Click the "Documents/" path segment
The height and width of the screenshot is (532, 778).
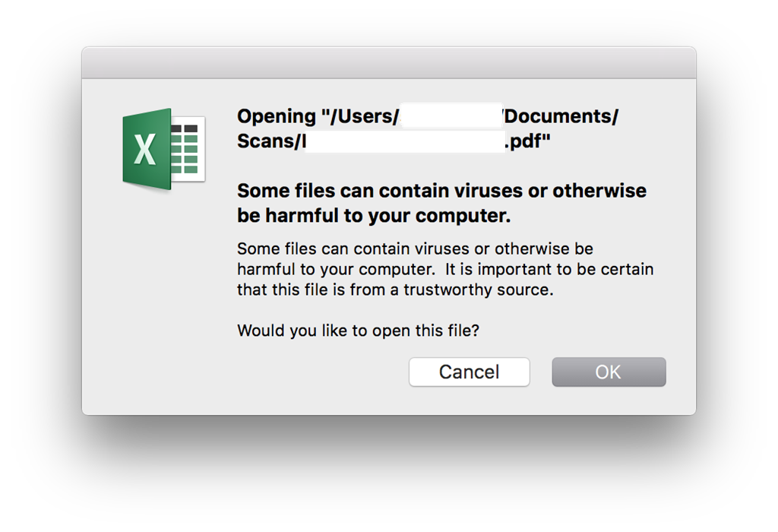(561, 116)
